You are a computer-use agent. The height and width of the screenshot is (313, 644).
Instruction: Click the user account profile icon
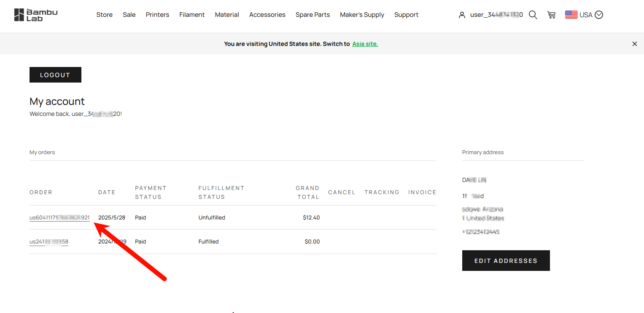[462, 15]
